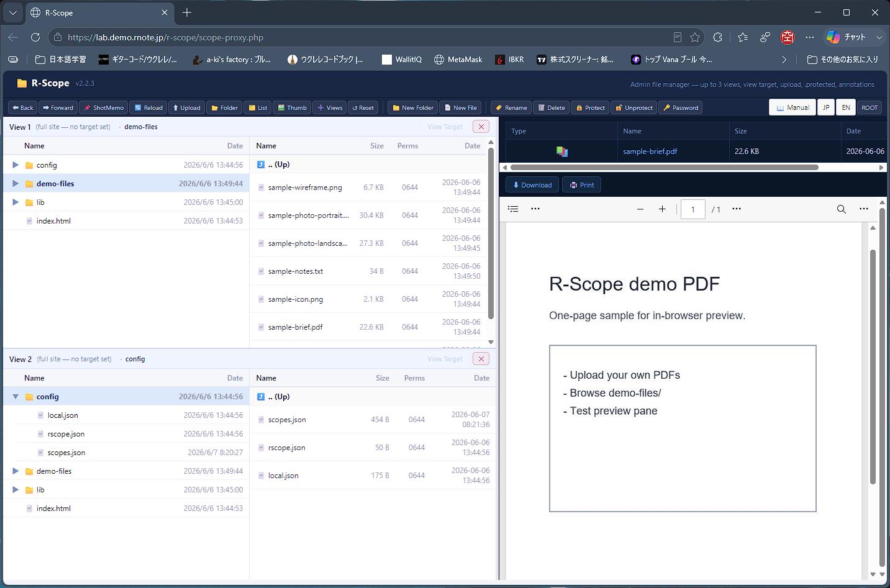Open browser extensions menu
This screenshot has width=890, height=588.
pos(717,37)
